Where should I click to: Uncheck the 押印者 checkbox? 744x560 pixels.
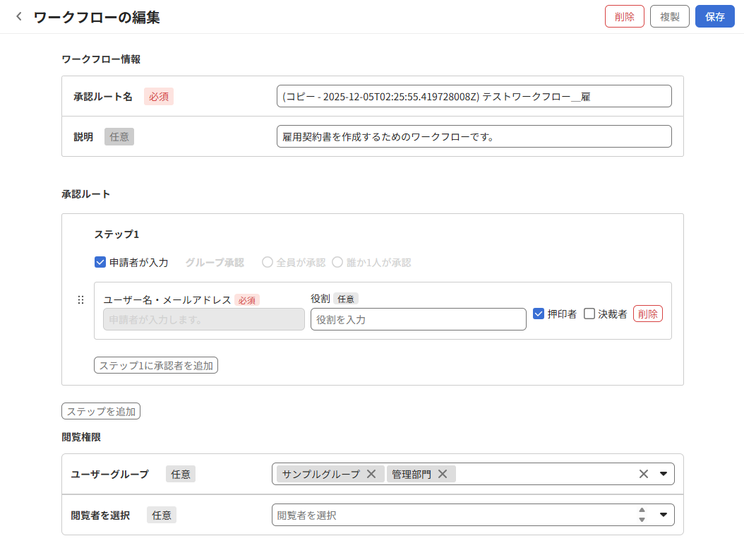pos(539,314)
